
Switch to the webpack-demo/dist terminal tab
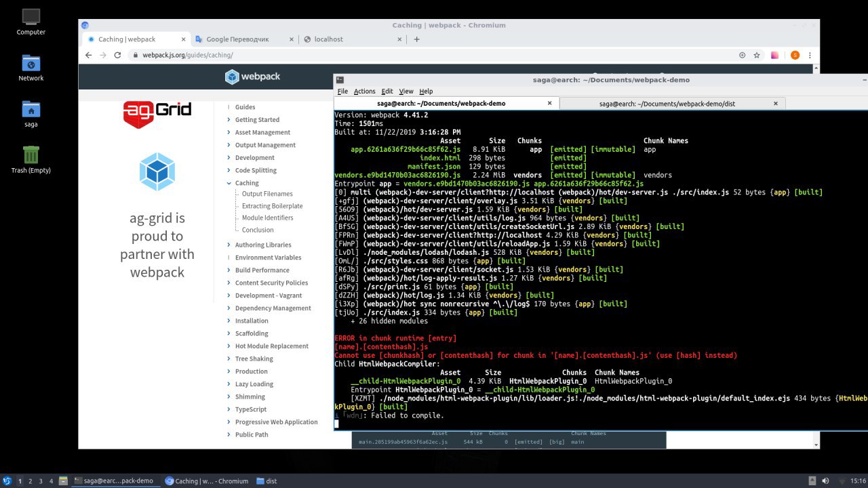pyautogui.click(x=667, y=104)
